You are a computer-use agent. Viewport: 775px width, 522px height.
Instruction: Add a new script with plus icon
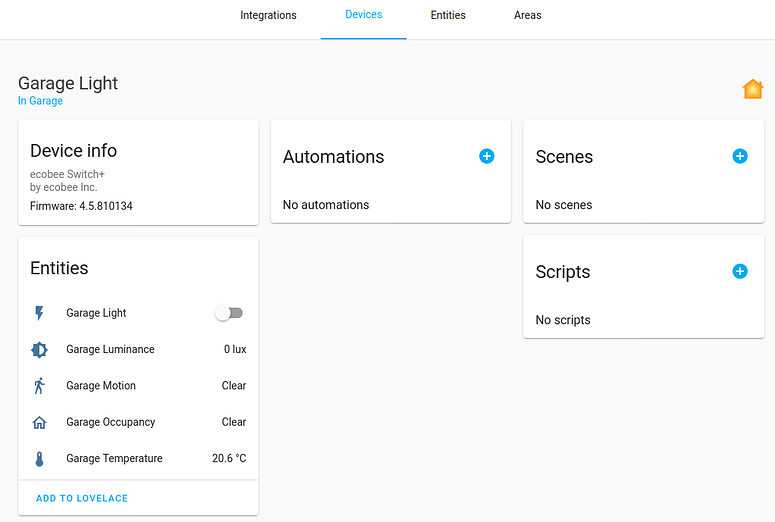[740, 271]
